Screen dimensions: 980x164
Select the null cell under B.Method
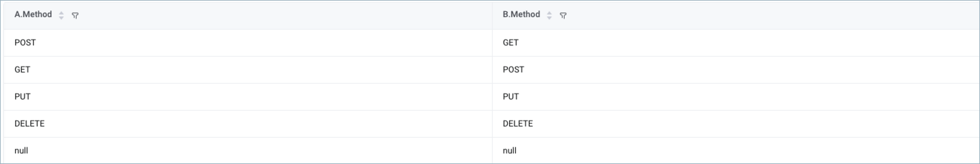pyautogui.click(x=736, y=151)
